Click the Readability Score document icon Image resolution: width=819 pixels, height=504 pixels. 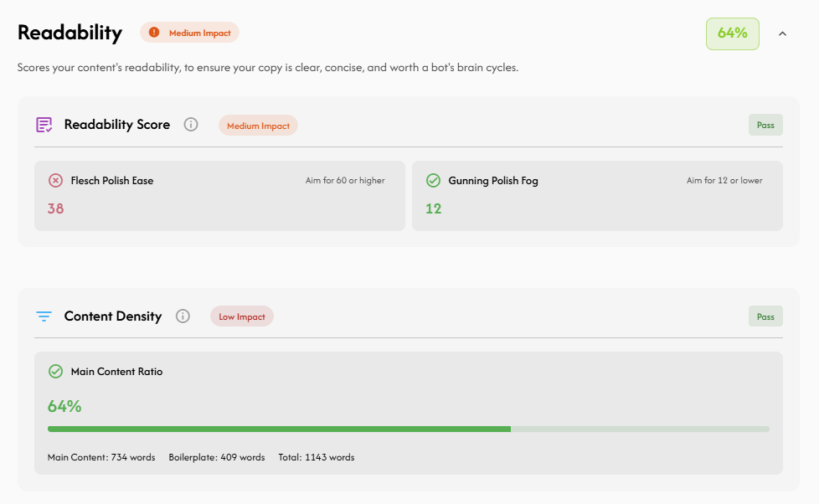tap(44, 125)
